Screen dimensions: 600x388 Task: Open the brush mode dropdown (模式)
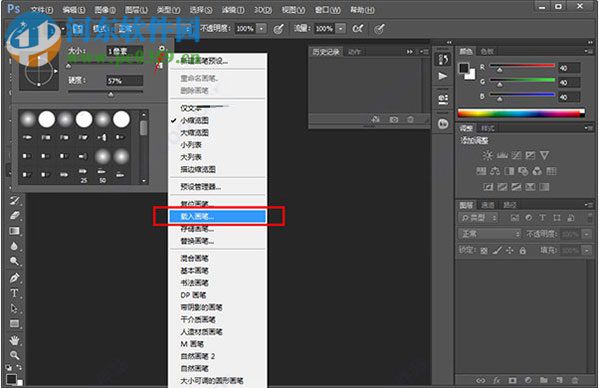[154, 28]
